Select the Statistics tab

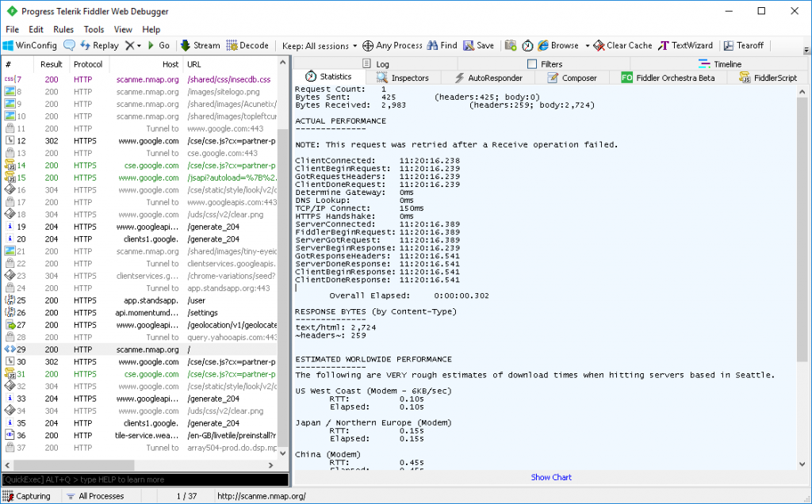click(329, 77)
